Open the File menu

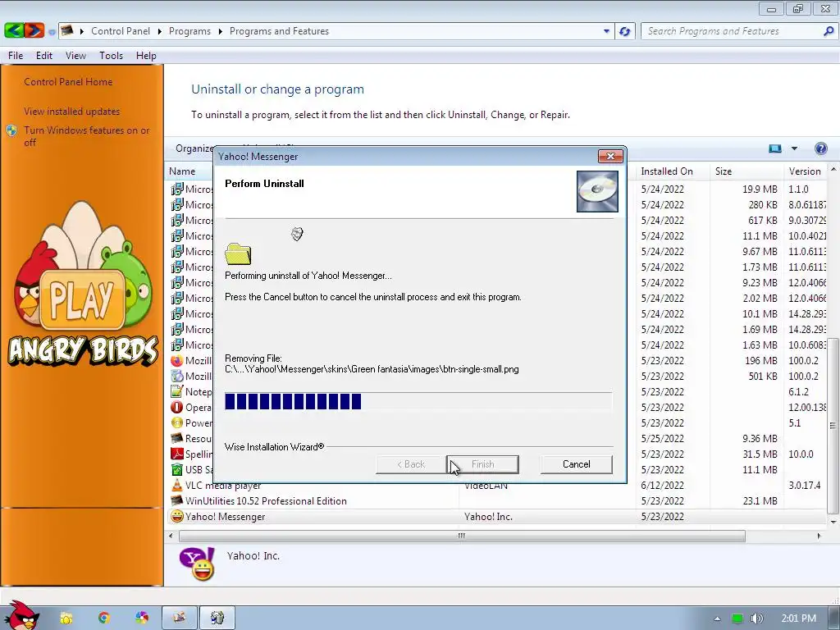coord(16,56)
